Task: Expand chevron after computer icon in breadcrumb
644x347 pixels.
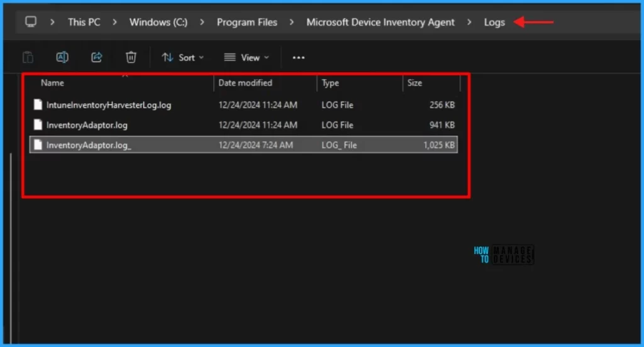Action: point(52,22)
